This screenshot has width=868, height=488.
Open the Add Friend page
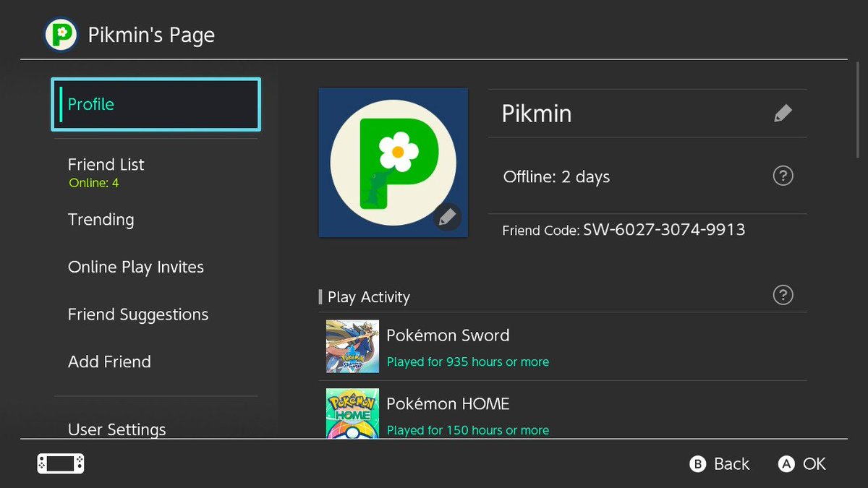pyautogui.click(x=109, y=361)
